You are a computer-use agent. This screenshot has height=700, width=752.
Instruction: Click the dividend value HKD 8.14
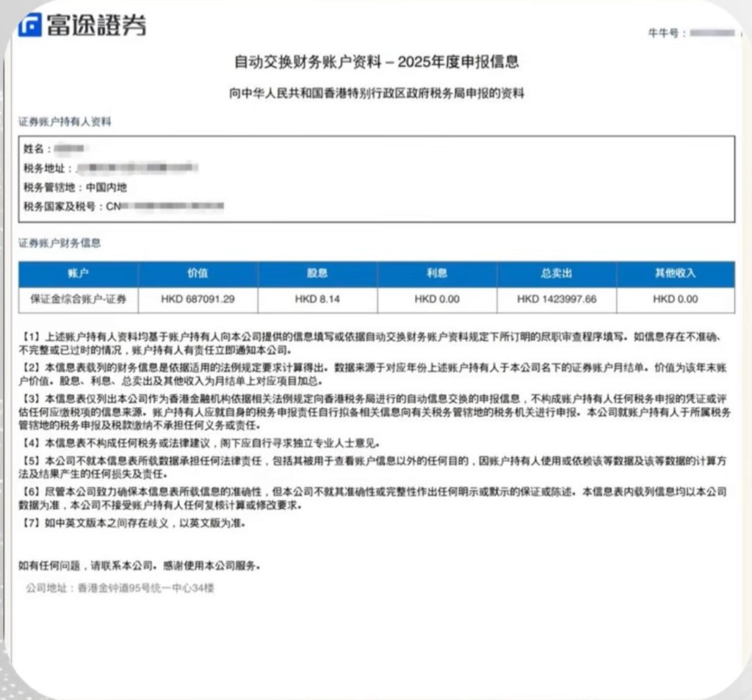tap(317, 300)
